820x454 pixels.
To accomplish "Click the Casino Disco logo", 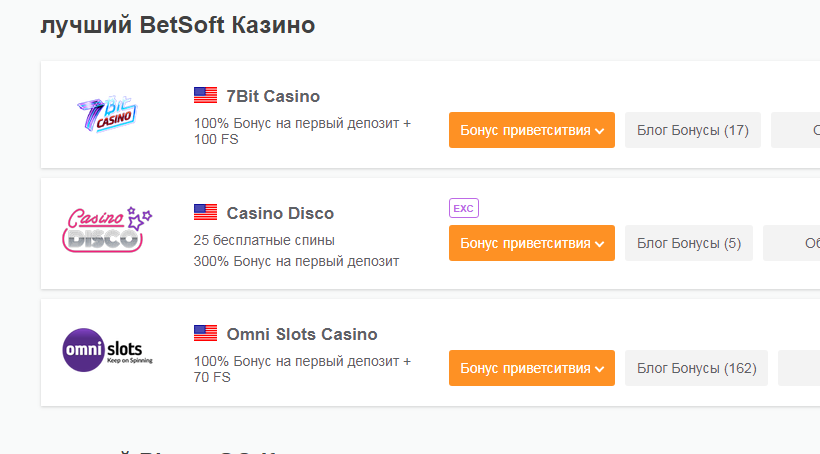I will coord(107,230).
